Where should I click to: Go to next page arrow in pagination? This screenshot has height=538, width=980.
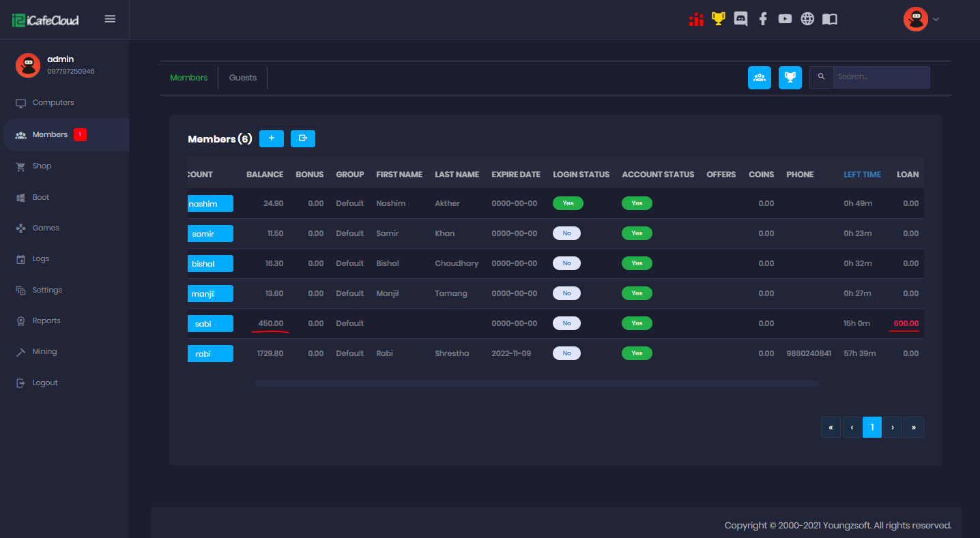pyautogui.click(x=893, y=428)
